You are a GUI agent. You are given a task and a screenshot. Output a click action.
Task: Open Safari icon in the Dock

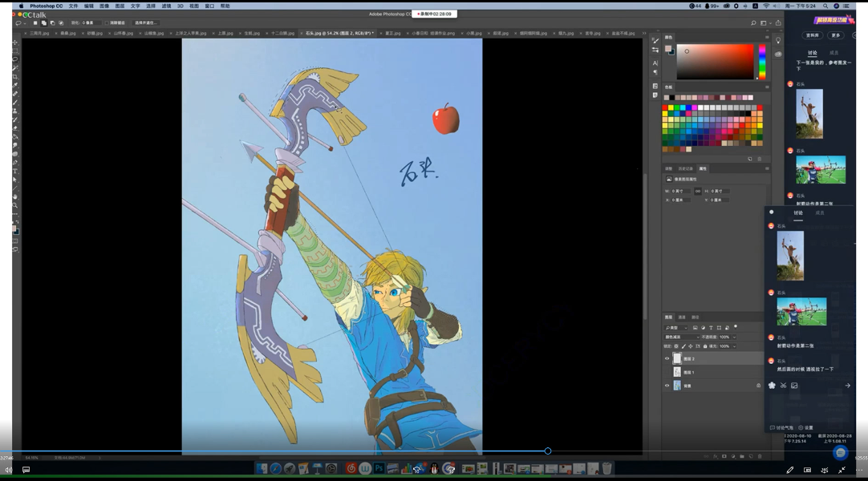(x=276, y=468)
